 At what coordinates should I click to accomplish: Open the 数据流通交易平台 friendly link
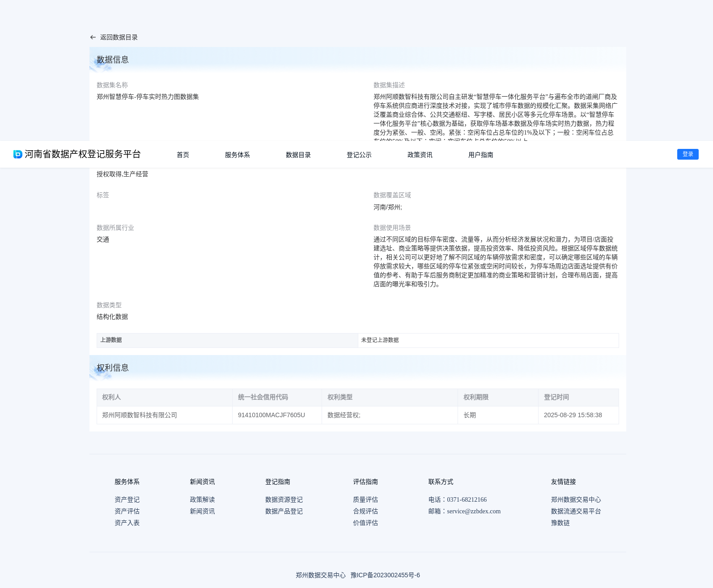576,512
